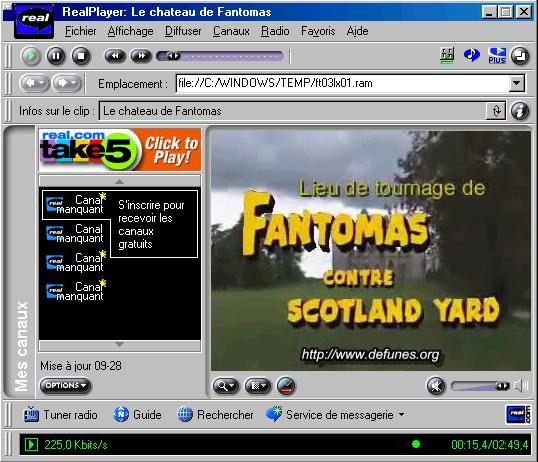Click the Real logo in title bar
This screenshot has width=538, height=462.
[34, 21]
